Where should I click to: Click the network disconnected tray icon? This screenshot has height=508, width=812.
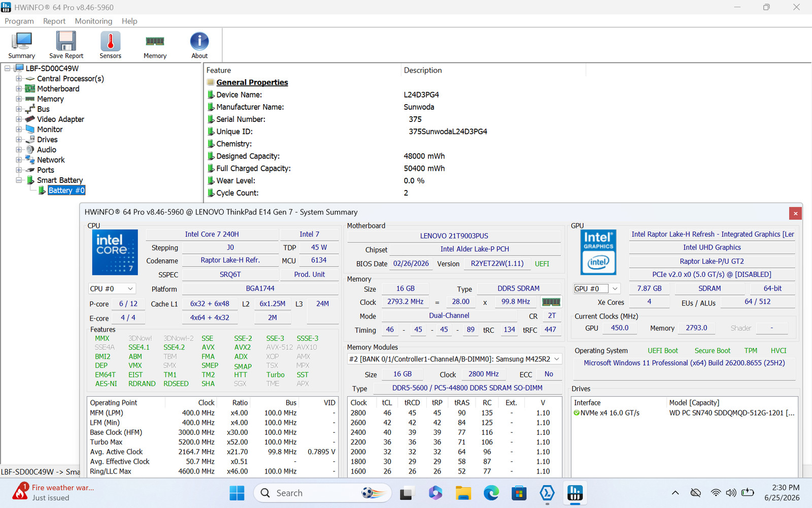pos(696,493)
